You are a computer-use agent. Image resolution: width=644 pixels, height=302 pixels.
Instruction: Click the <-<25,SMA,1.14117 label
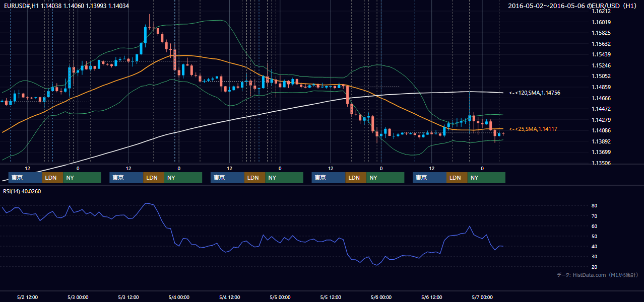click(533, 129)
